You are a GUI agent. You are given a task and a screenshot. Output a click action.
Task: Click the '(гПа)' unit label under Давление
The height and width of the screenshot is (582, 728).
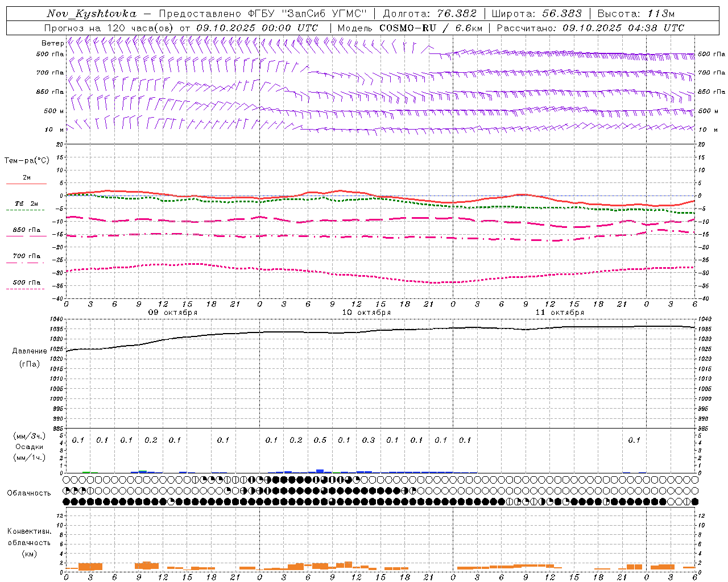[30, 364]
